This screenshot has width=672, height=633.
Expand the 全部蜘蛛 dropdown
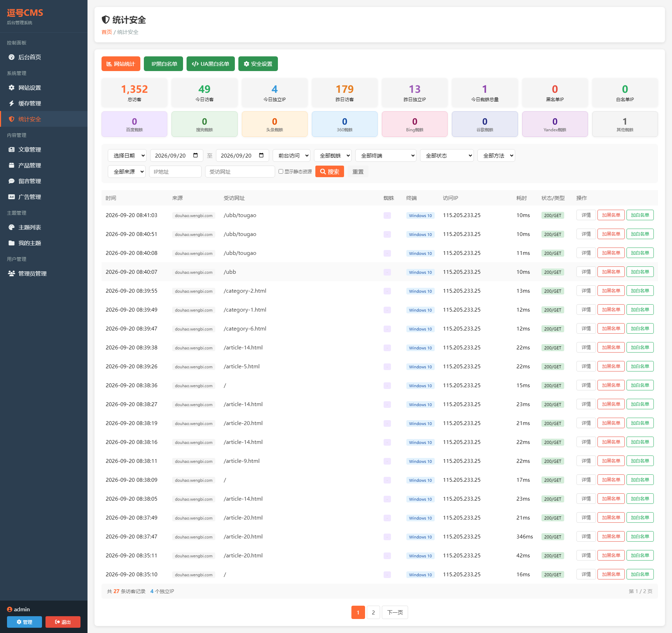333,155
